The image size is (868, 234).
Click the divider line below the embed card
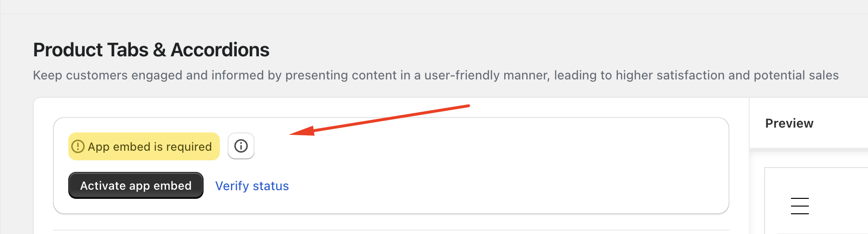coord(391,230)
